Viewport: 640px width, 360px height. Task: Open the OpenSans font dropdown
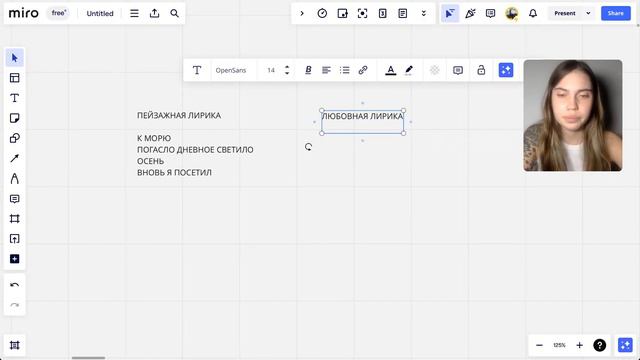(231, 70)
